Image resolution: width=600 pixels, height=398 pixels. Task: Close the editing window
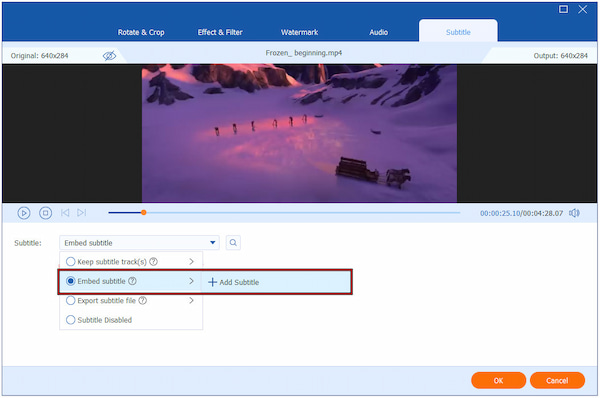click(x=582, y=9)
